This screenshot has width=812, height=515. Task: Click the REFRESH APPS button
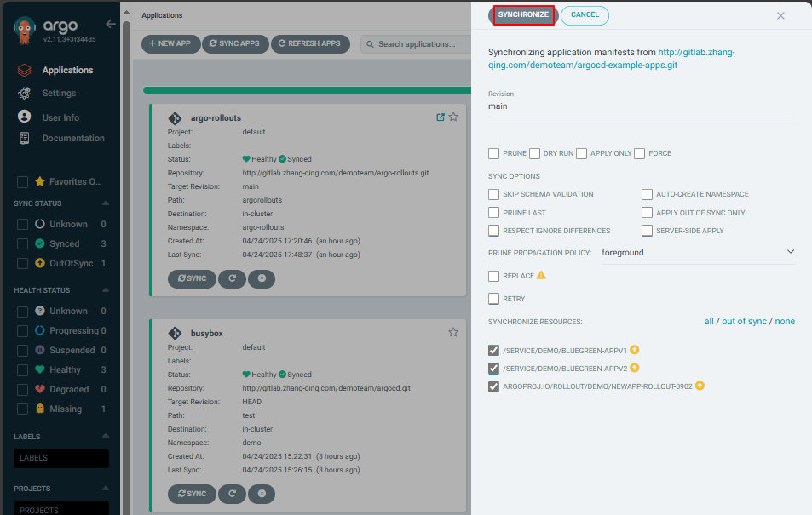click(x=309, y=44)
